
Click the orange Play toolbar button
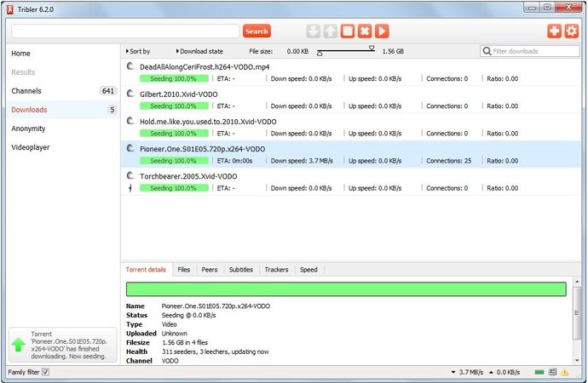382,31
